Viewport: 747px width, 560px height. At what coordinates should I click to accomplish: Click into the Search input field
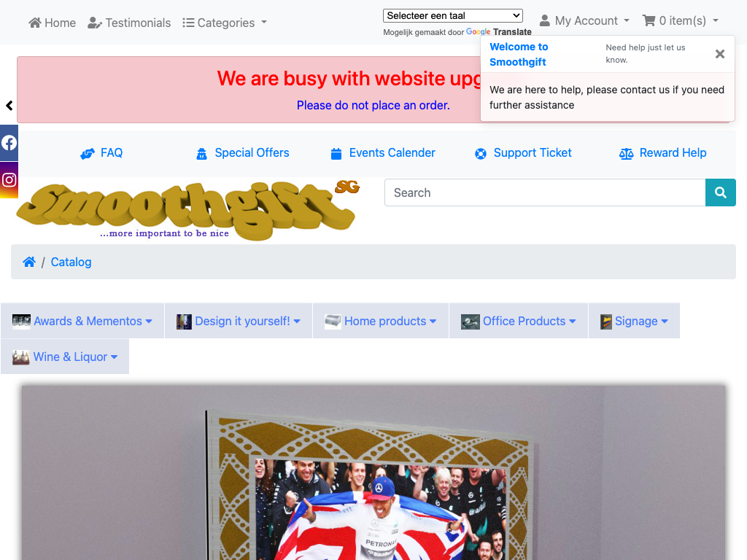pos(545,192)
